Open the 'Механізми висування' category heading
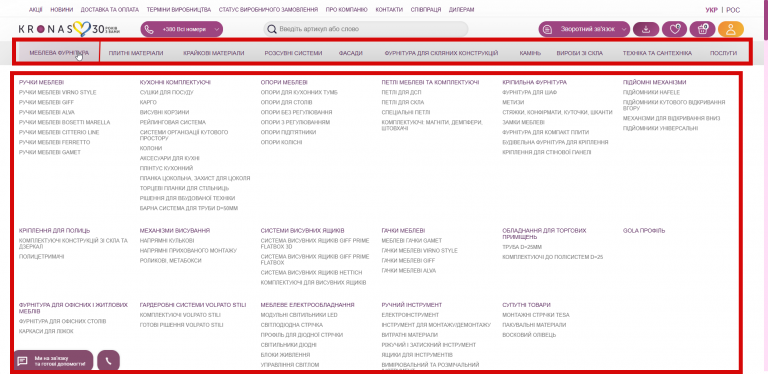Image resolution: width=768 pixels, height=374 pixels. (175, 231)
